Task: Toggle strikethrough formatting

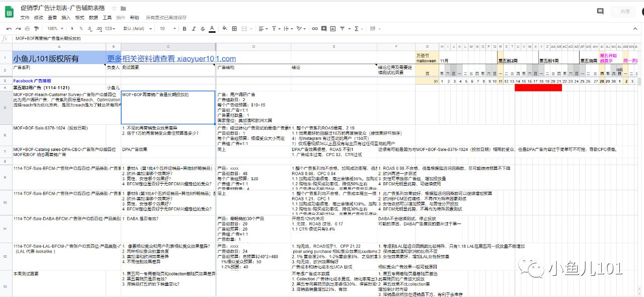Action: click(x=202, y=28)
